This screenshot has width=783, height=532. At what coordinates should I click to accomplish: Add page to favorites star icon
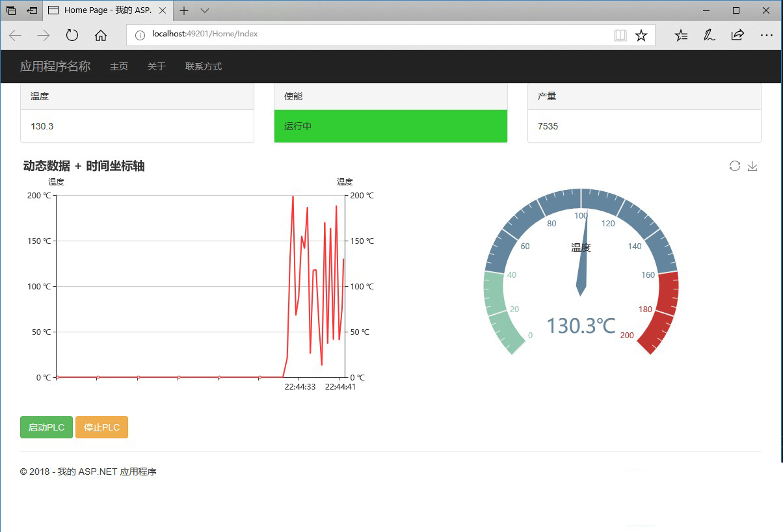point(641,35)
